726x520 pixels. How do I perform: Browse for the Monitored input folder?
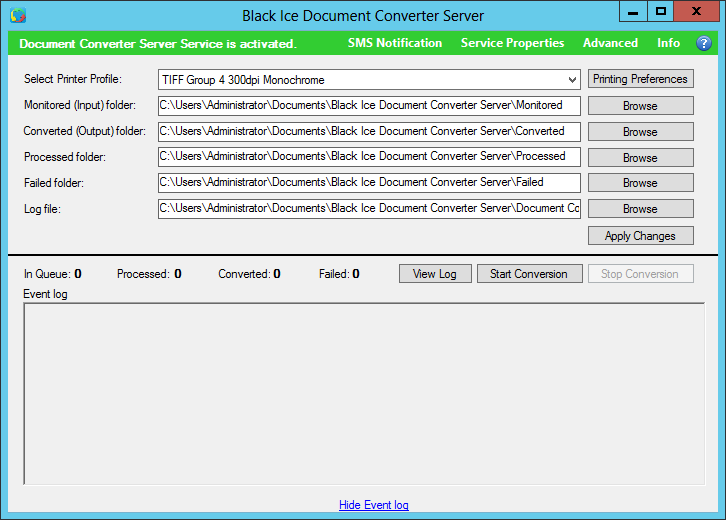(x=640, y=106)
